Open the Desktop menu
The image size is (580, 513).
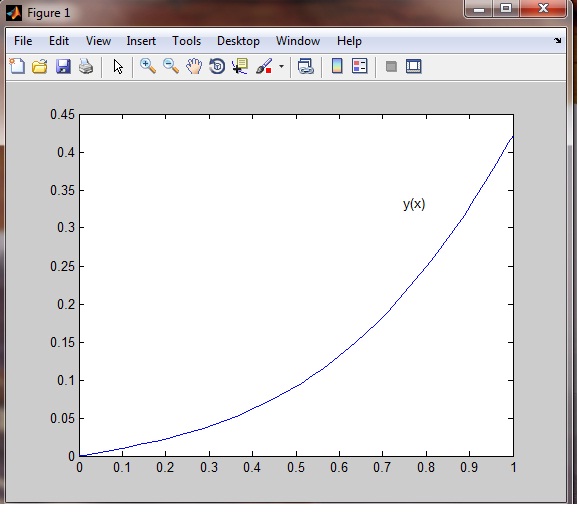(238, 41)
